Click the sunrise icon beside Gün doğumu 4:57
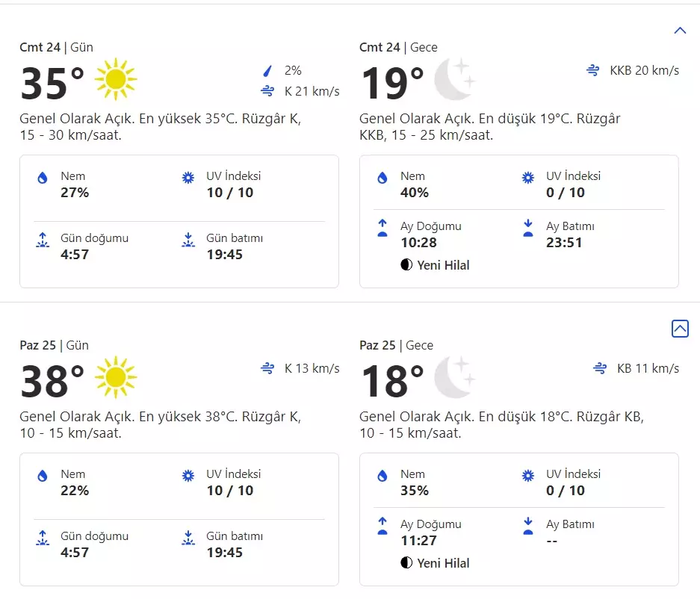 click(x=43, y=239)
